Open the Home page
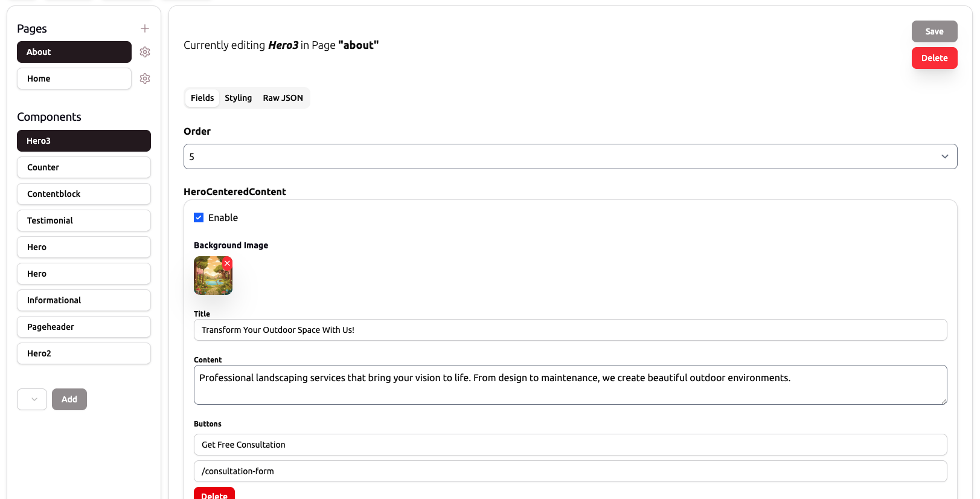This screenshot has height=499, width=980. pyautogui.click(x=74, y=79)
